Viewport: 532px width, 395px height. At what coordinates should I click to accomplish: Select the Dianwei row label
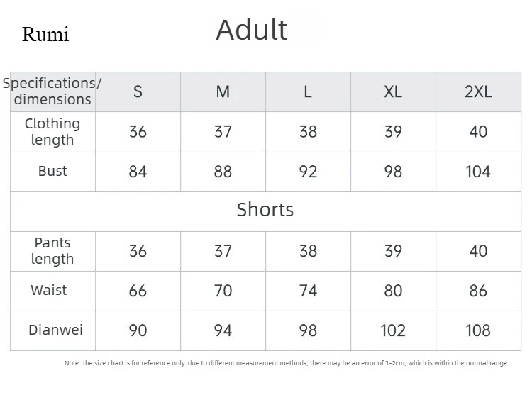click(x=55, y=330)
